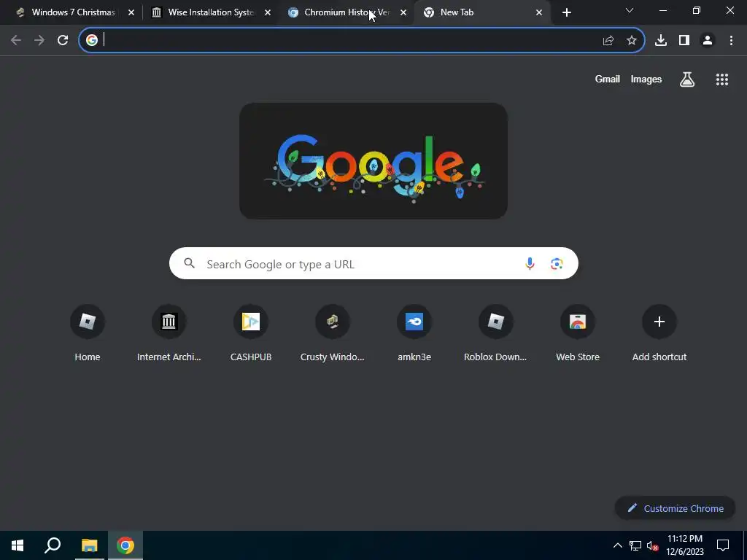Open network status tray icon
This screenshot has height=560, width=747.
(x=635, y=545)
